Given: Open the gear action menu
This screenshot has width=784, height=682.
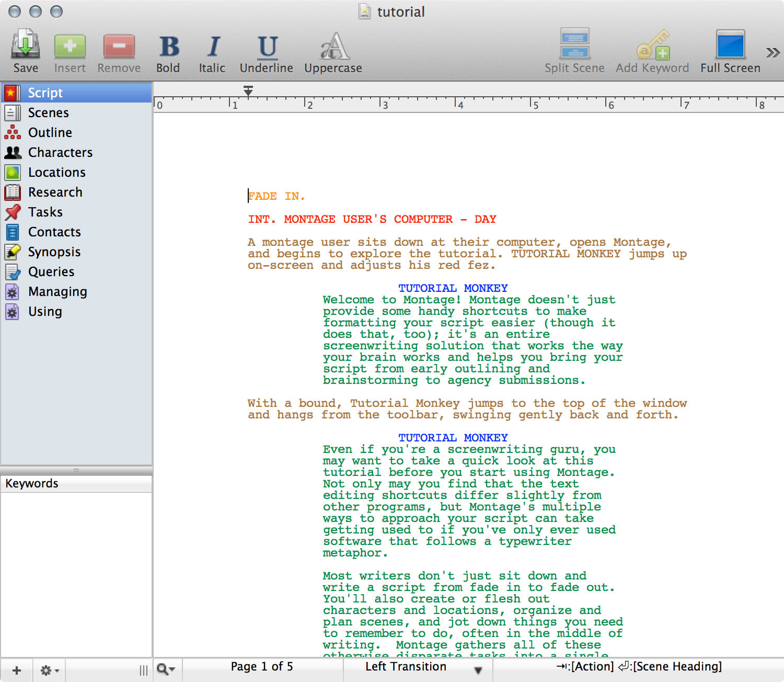Looking at the screenshot, I should 49,670.
